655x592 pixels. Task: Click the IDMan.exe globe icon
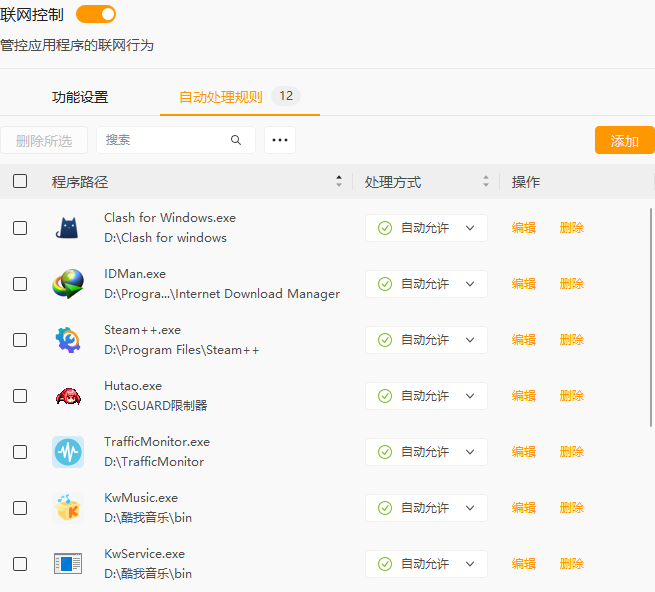pos(68,284)
